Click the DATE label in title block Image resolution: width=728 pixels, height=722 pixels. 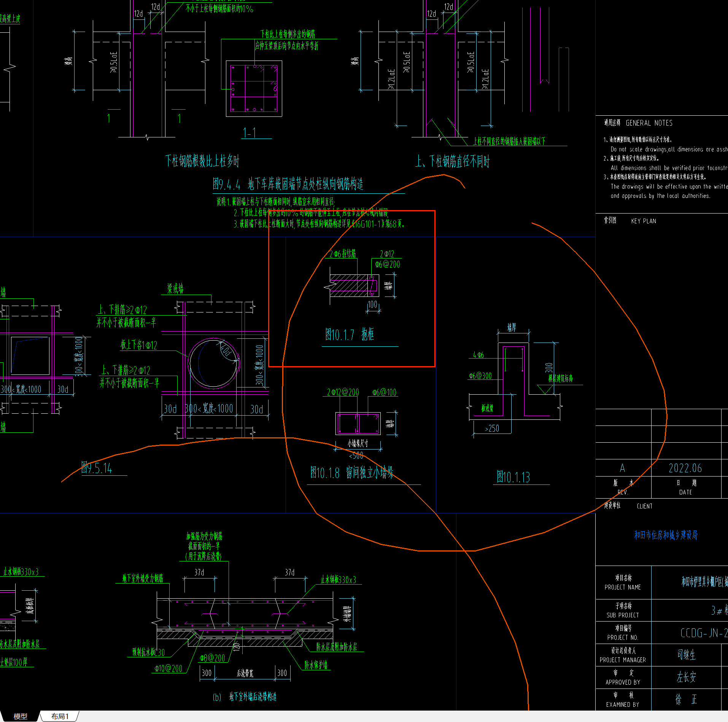coord(685,492)
